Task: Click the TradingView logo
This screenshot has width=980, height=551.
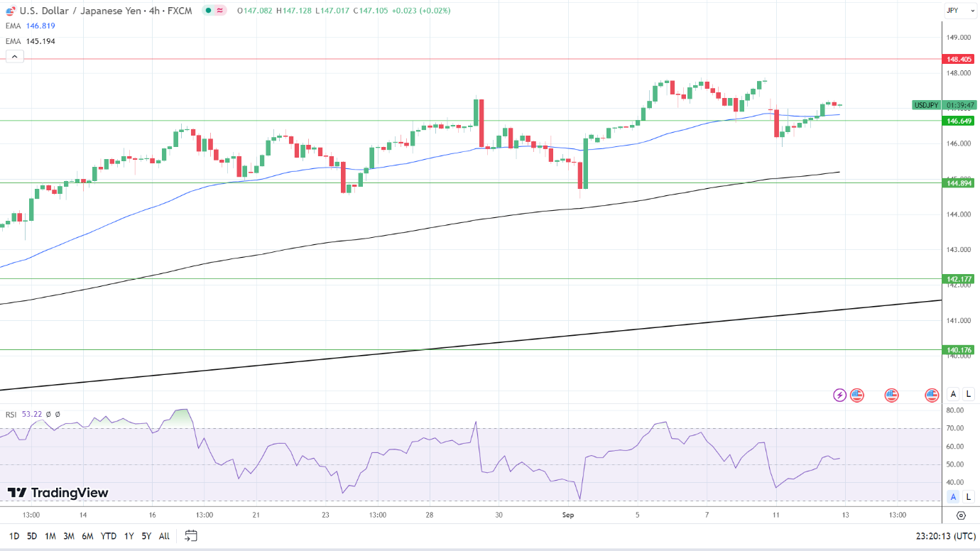Action: [58, 493]
